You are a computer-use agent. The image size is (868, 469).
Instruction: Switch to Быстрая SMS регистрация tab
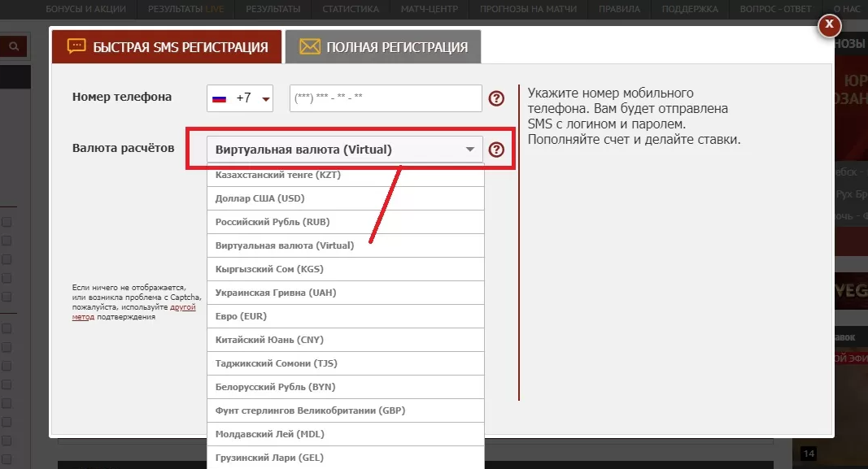click(x=167, y=47)
